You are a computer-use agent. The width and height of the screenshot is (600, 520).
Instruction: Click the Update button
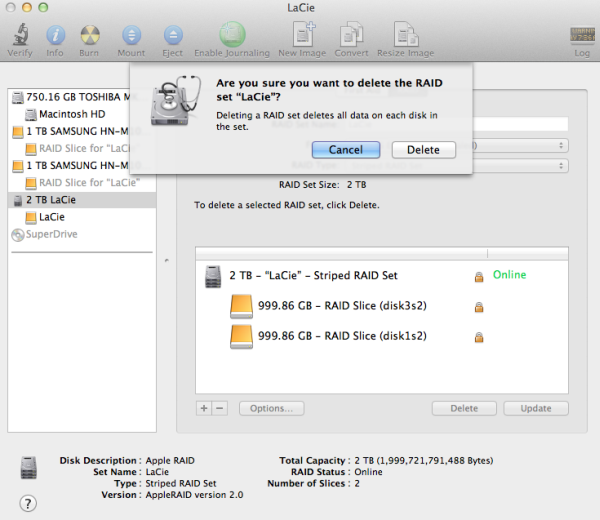(x=536, y=408)
